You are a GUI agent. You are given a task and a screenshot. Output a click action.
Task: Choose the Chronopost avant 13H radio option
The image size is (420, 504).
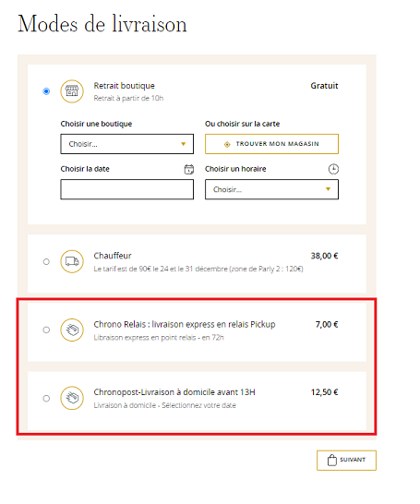46,398
